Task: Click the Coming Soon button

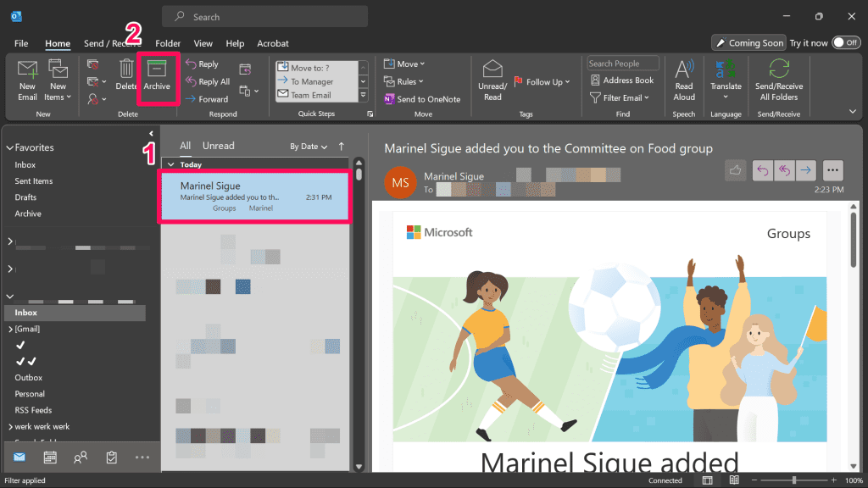Action: coord(748,42)
